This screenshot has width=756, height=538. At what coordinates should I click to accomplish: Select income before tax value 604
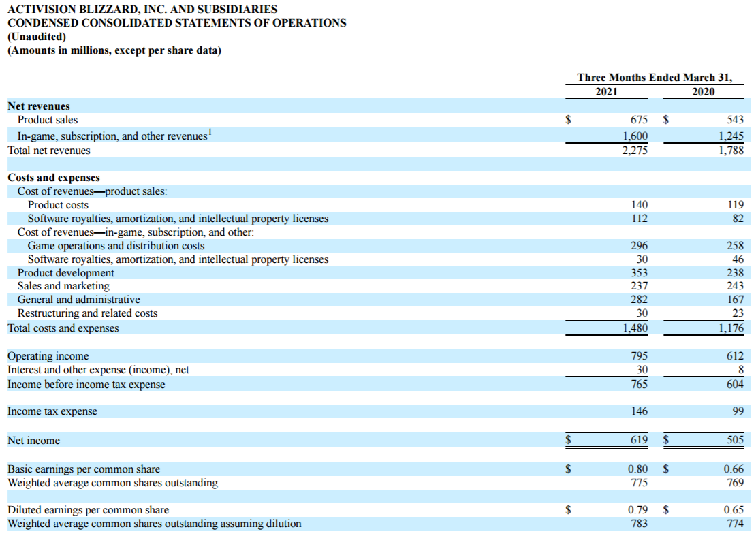735,384
